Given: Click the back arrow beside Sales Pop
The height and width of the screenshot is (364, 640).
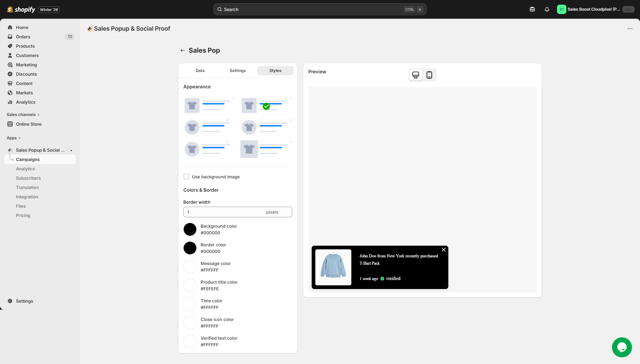Looking at the screenshot, I should [x=182, y=50].
